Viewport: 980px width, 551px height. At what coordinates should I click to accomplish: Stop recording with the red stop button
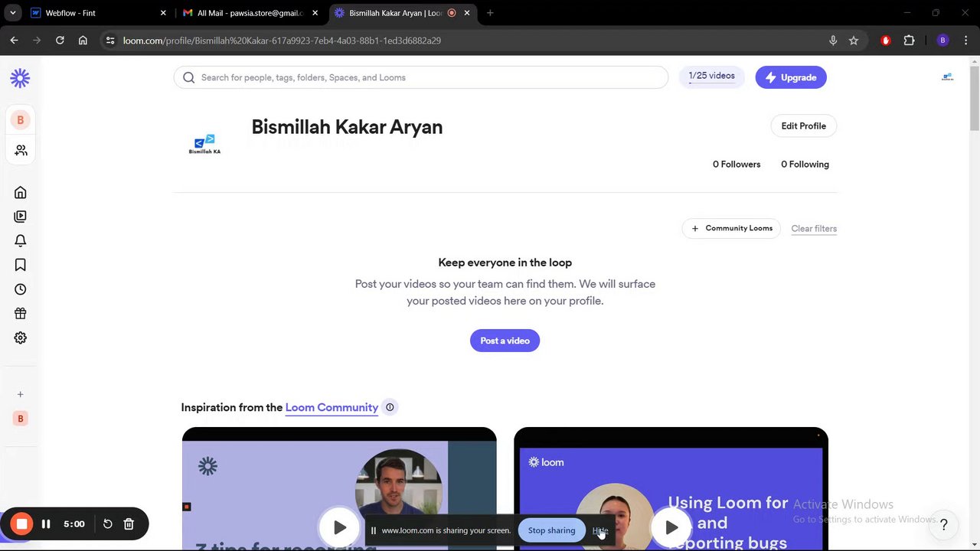tap(22, 524)
